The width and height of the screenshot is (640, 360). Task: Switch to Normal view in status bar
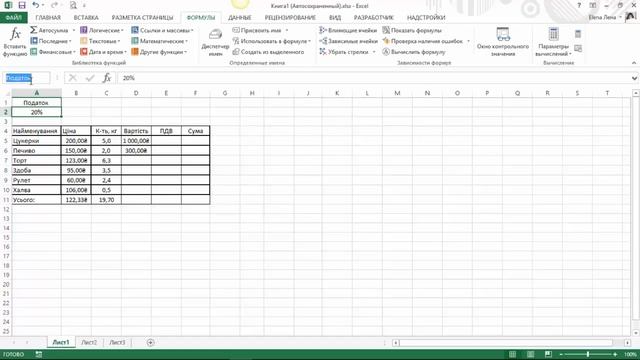[x=512, y=354]
